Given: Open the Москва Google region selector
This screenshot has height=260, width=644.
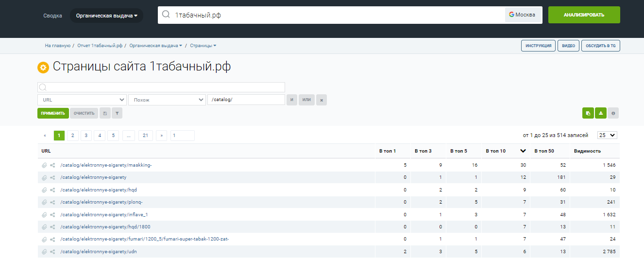Looking at the screenshot, I should click(x=523, y=15).
